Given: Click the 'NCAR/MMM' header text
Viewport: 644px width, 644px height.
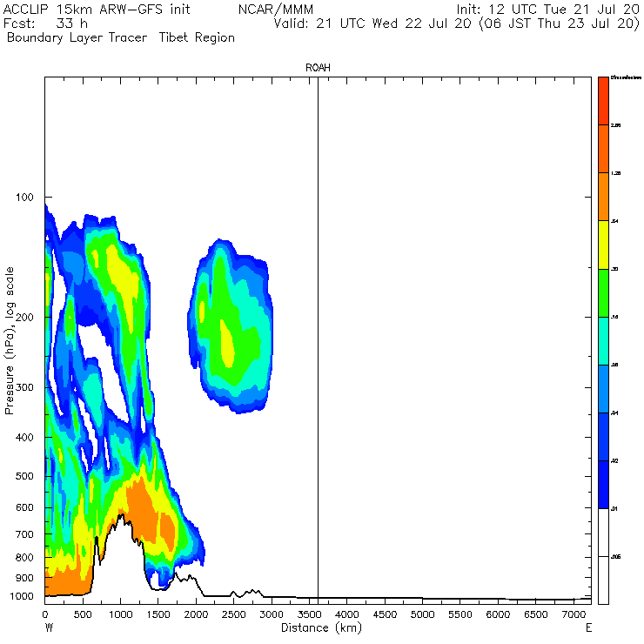Looking at the screenshot, I should coord(276,10).
